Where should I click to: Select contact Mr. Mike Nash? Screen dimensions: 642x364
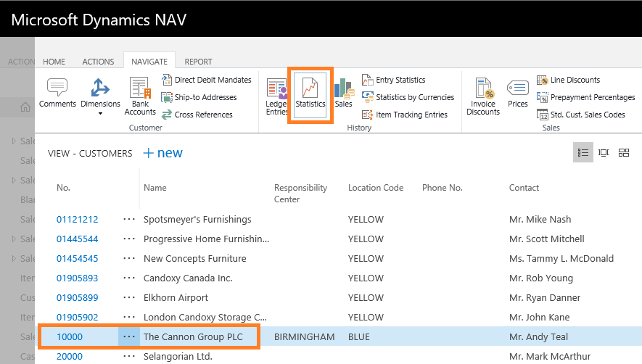click(540, 220)
